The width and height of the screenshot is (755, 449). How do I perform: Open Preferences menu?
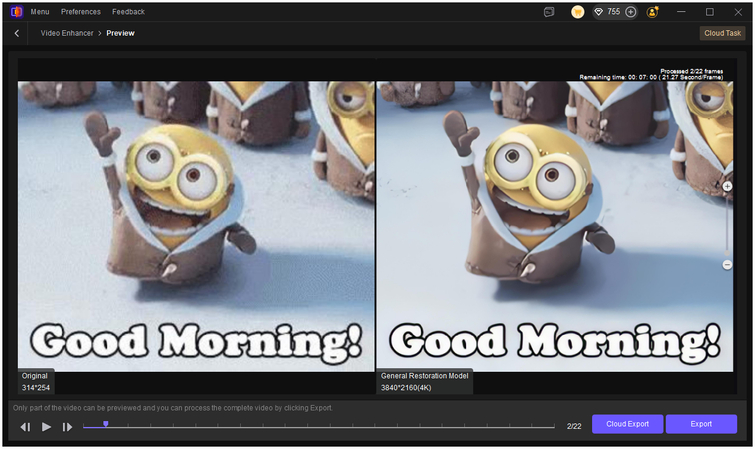tap(80, 12)
